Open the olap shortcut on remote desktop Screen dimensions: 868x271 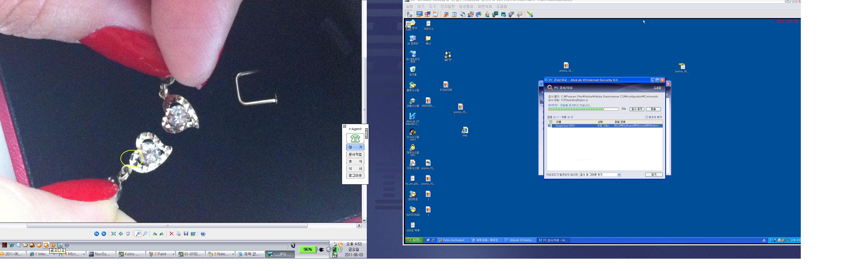click(465, 132)
